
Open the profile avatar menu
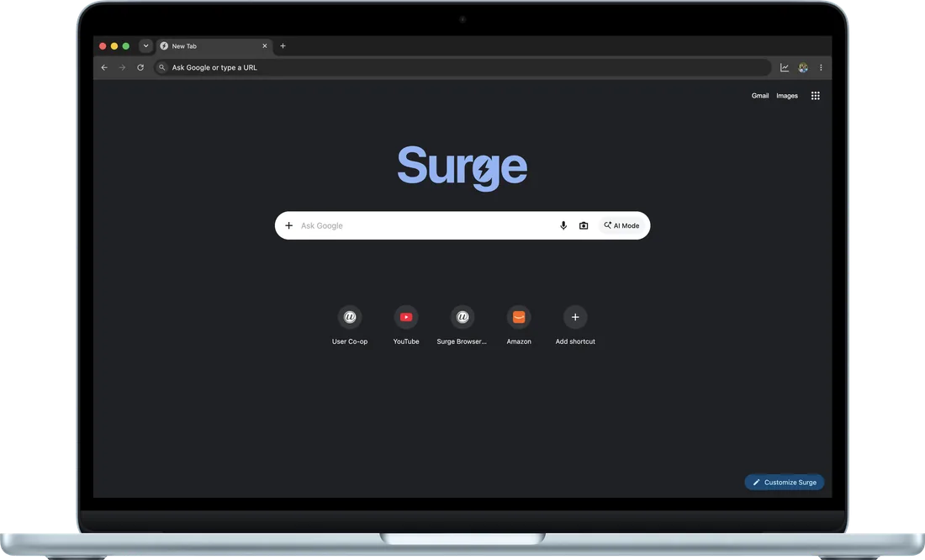click(x=803, y=67)
